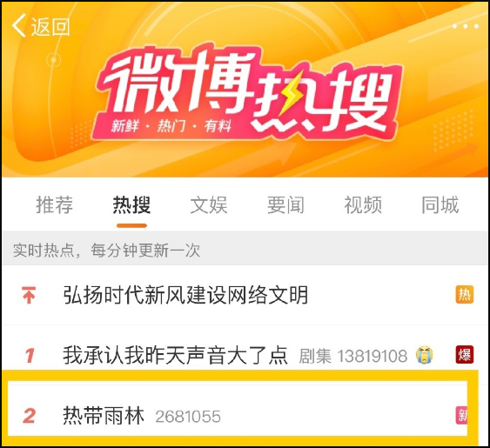
Task: Switch to the 视频 tab
Action: (363, 205)
